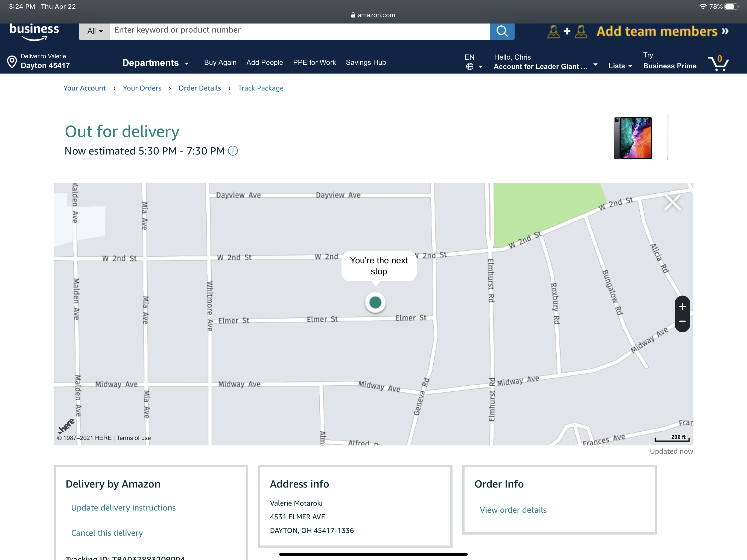Screen dimensions: 747x560
Task: Click the search magnifier button
Action: [x=502, y=31]
